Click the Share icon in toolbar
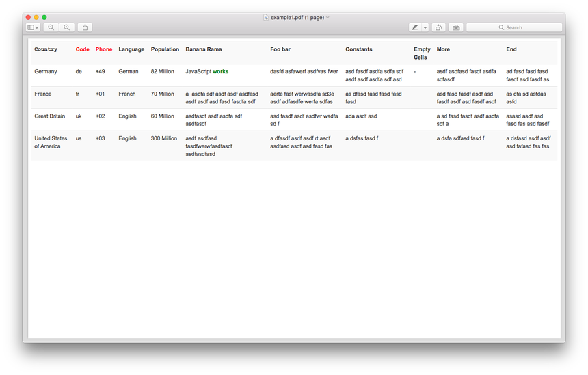The width and height of the screenshot is (588, 375). pos(85,27)
